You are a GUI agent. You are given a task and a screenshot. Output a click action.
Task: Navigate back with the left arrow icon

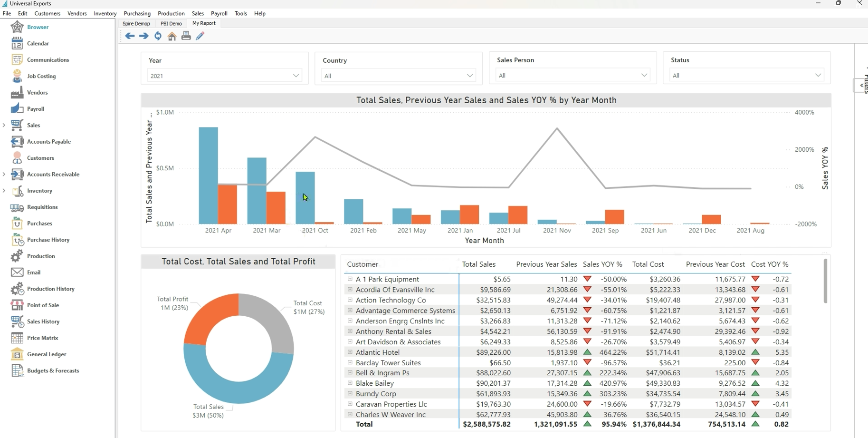coord(130,36)
